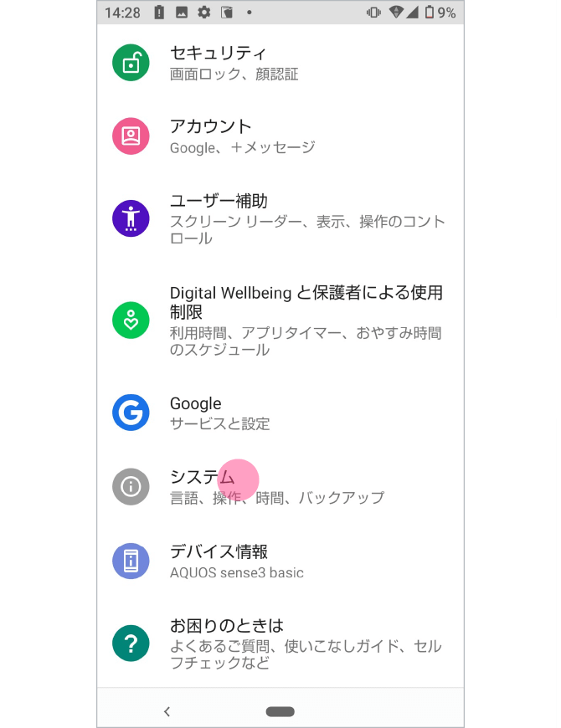Tap the home pill navigation bar
The width and height of the screenshot is (561, 728).
pyautogui.click(x=280, y=710)
